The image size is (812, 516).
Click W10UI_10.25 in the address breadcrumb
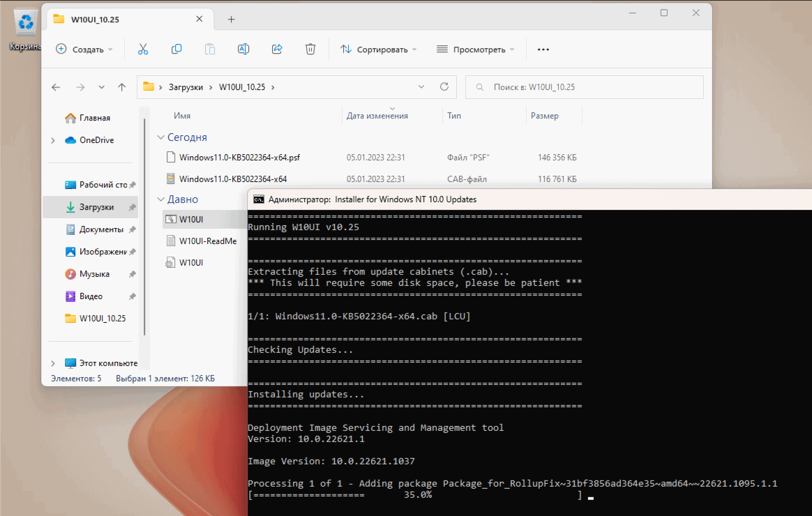(x=242, y=87)
